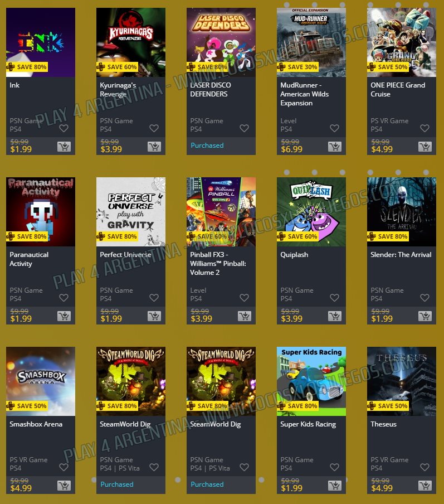This screenshot has height=504, width=444.
Task: Add Theseus to the cart
Action: (x=425, y=486)
